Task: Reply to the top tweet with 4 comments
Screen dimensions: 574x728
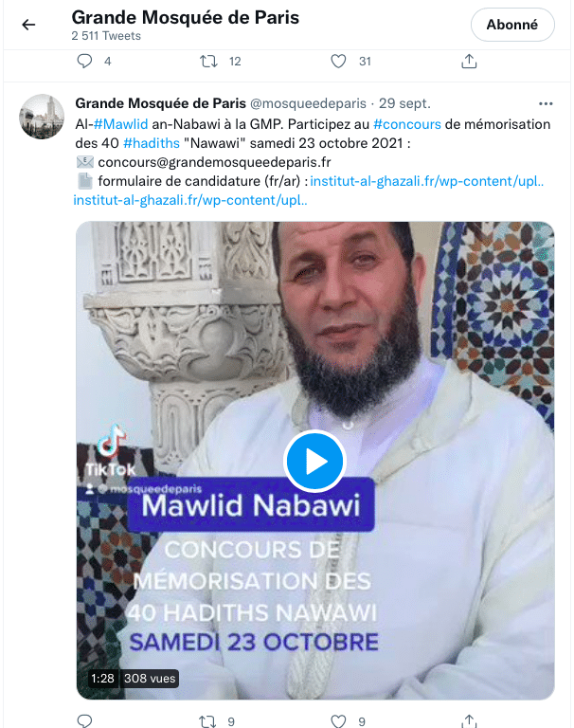Action: click(84, 62)
